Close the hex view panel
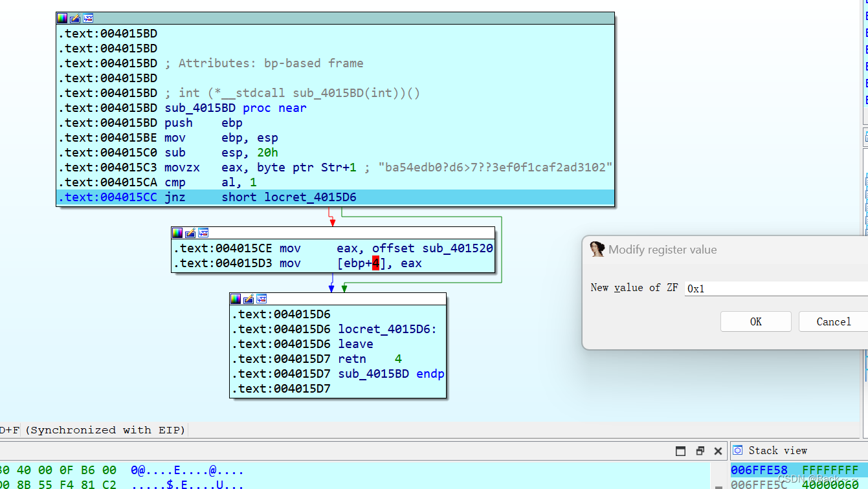Viewport: 868px width, 489px height. coord(718,451)
